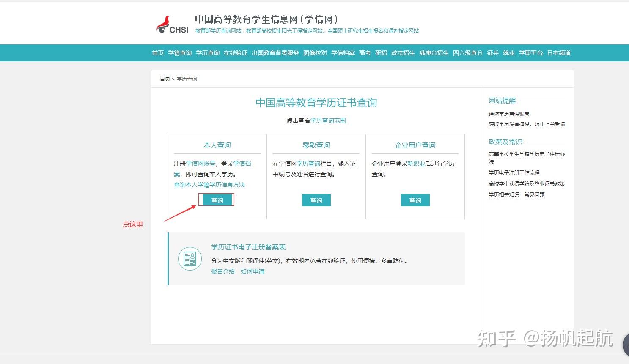Screen dimensions: 629x364
Task: Click the 学历证书电子注册备案表 heading link
Action: point(248,247)
